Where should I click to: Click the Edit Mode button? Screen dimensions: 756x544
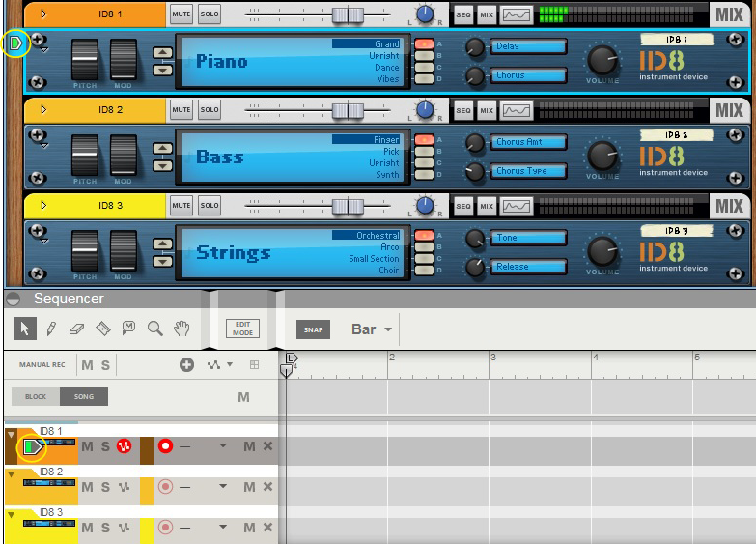pos(243,329)
